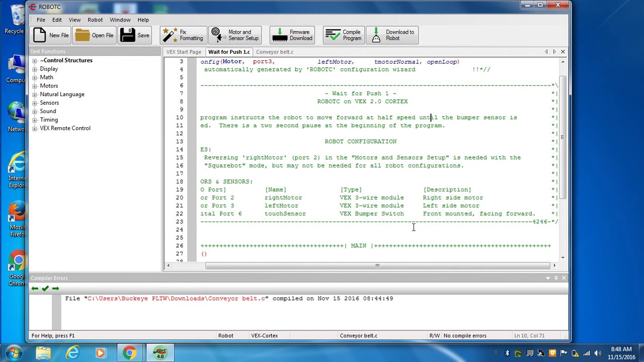Expand the Timing tree node
This screenshot has width=644, height=362.
click(35, 120)
